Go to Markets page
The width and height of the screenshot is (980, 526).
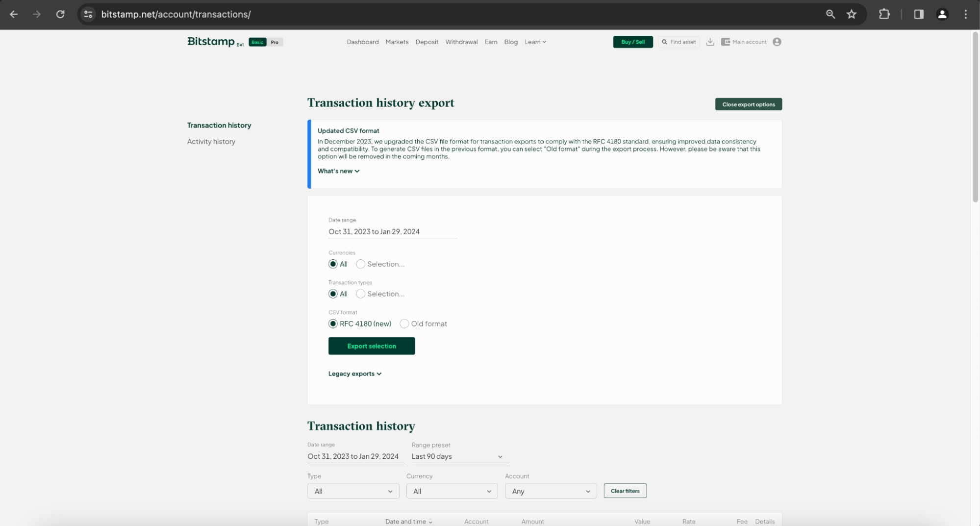click(x=397, y=42)
